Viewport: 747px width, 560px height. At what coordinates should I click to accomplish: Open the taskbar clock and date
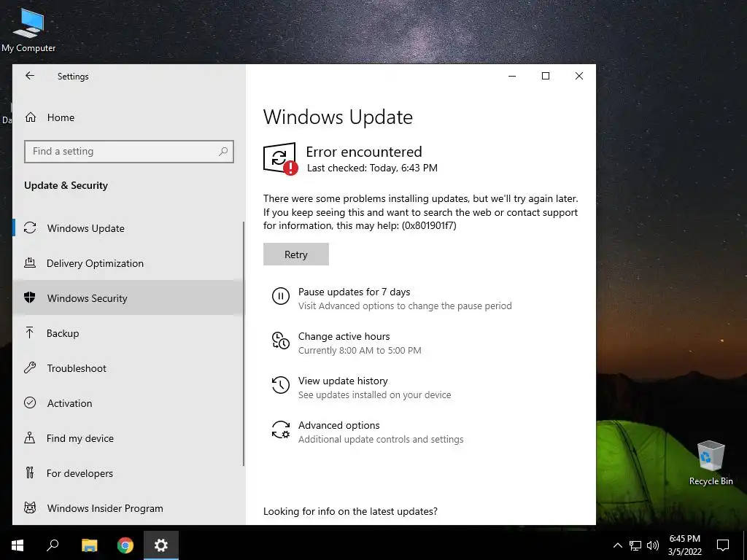point(684,545)
